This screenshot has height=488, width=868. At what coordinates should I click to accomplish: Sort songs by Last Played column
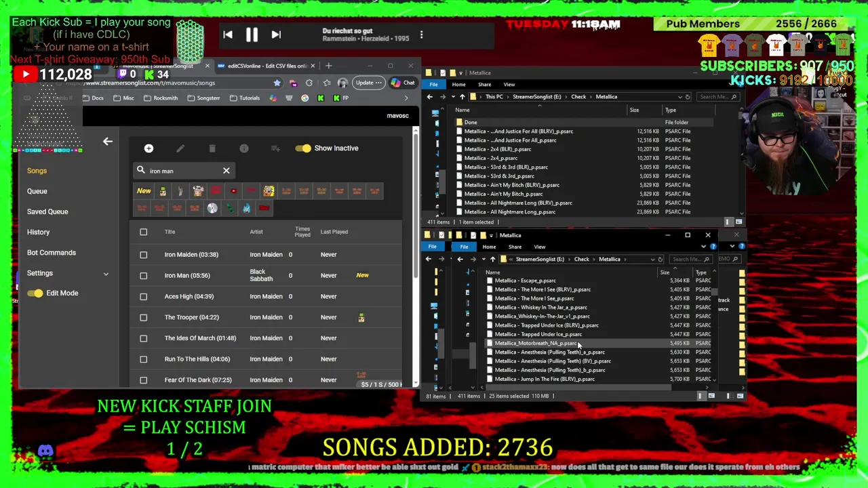pos(334,232)
